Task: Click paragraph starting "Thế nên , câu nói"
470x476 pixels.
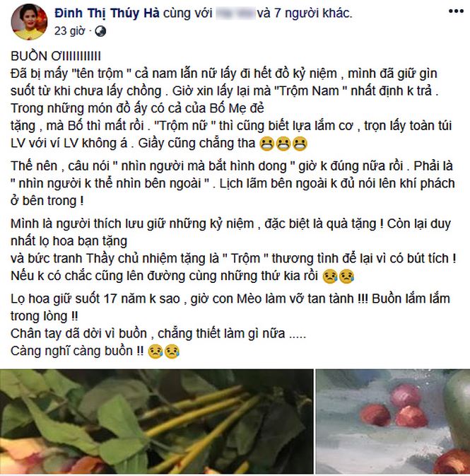Action: pos(233,183)
